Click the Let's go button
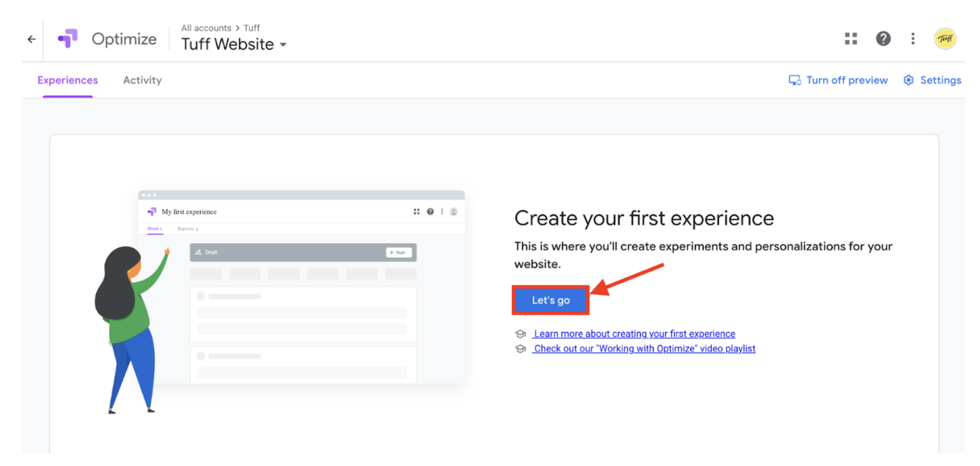Image resolution: width=980 pixels, height=466 pixels. (550, 300)
